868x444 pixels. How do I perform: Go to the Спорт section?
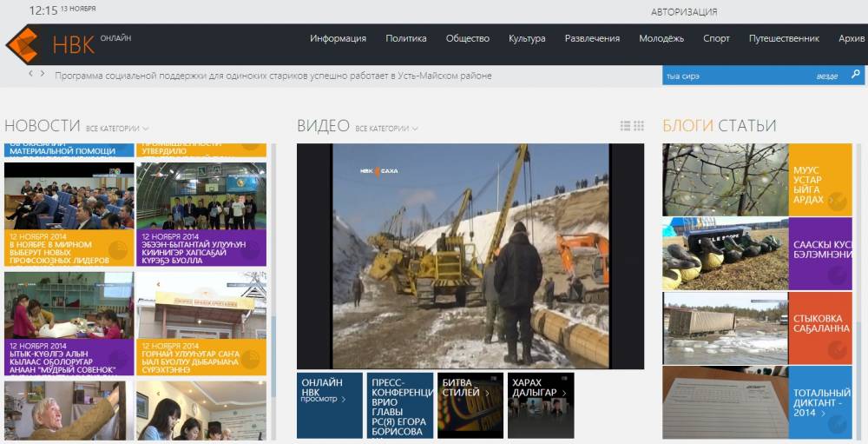click(716, 38)
